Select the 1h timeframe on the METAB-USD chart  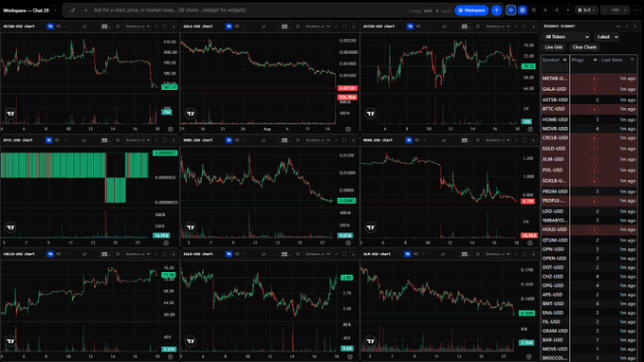(x=50, y=27)
